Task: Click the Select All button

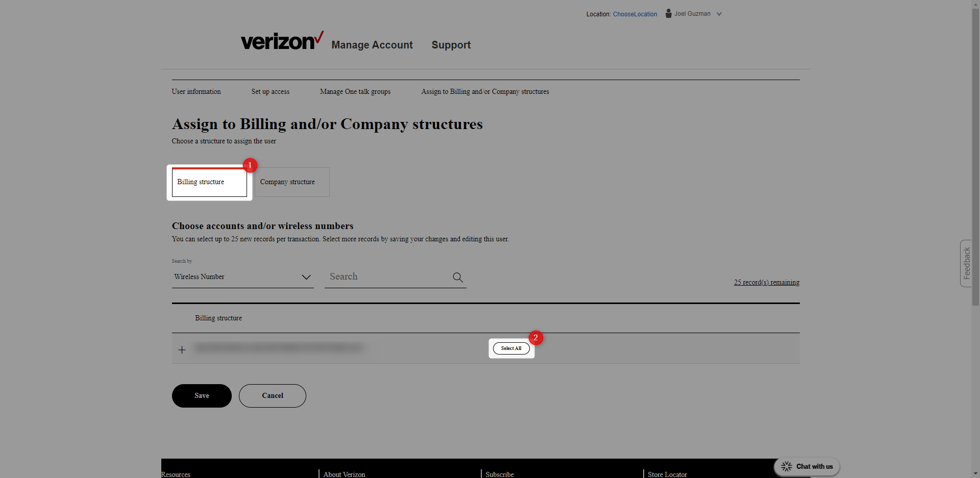Action: pyautogui.click(x=511, y=348)
